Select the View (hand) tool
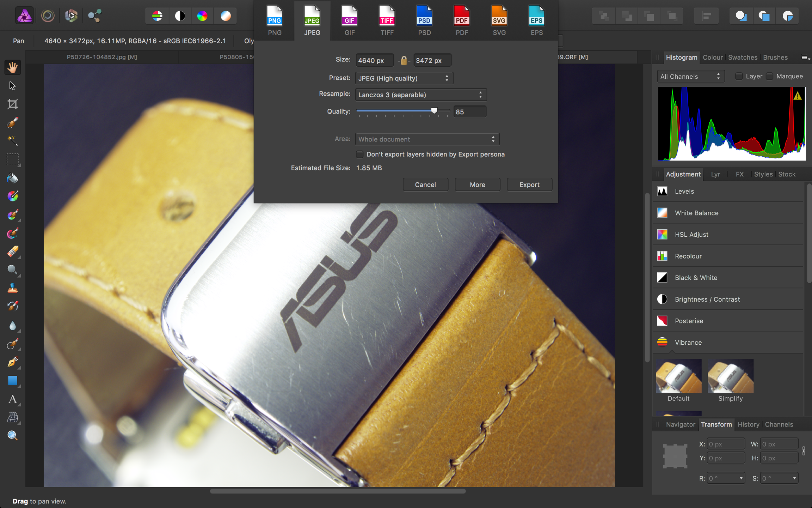The height and width of the screenshot is (508, 812). point(13,67)
